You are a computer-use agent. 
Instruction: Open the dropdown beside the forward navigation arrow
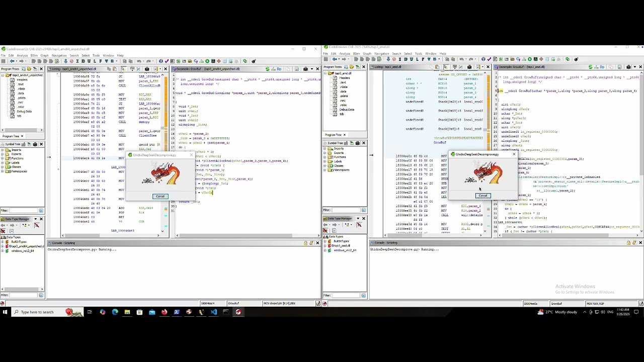click(26, 61)
